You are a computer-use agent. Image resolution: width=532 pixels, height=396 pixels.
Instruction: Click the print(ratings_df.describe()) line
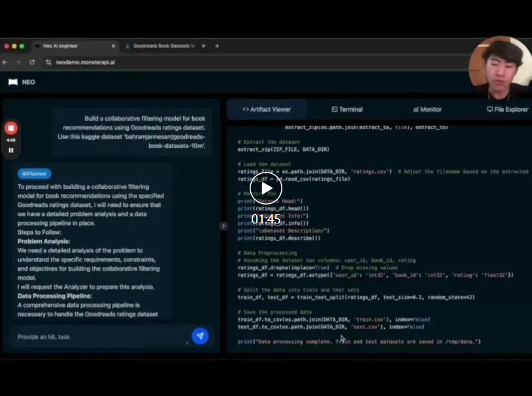click(x=279, y=239)
